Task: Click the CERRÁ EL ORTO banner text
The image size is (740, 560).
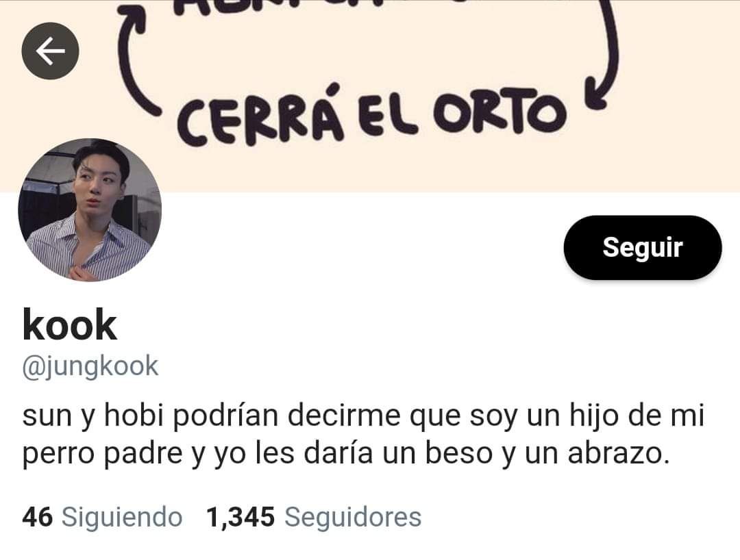Action: [x=371, y=114]
